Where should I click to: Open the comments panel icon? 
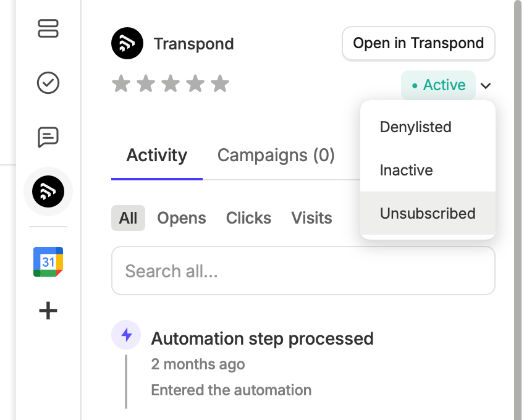click(48, 137)
